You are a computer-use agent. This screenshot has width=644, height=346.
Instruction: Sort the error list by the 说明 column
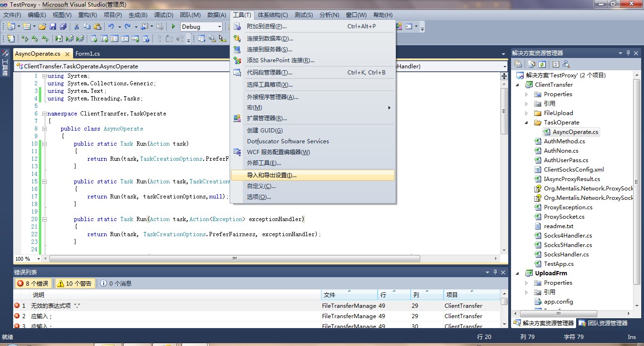click(x=176, y=295)
